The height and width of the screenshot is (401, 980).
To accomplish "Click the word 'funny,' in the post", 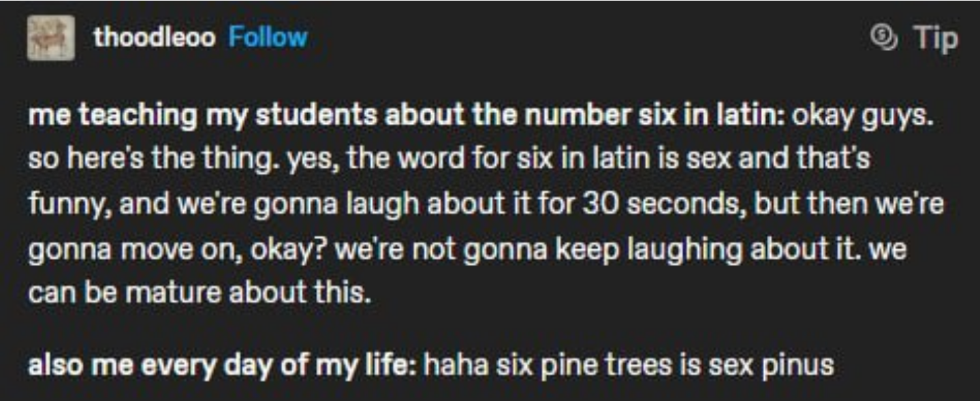I will click(63, 204).
